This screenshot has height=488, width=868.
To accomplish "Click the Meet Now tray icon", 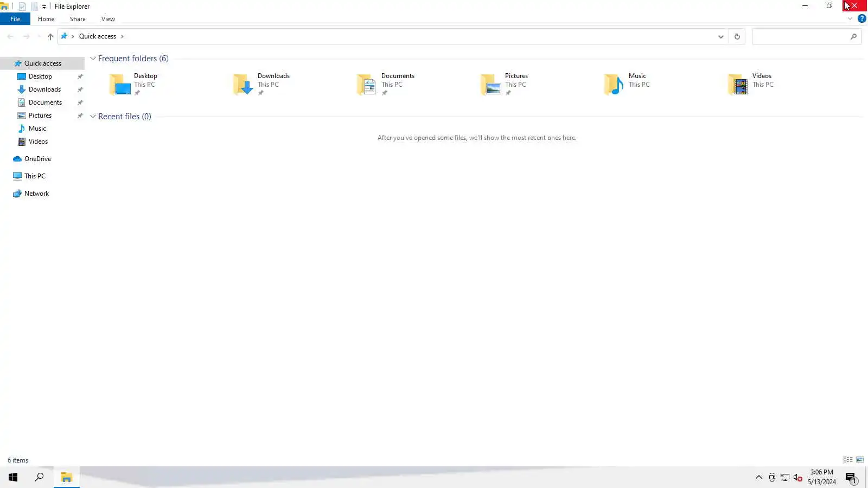I will coord(772,477).
